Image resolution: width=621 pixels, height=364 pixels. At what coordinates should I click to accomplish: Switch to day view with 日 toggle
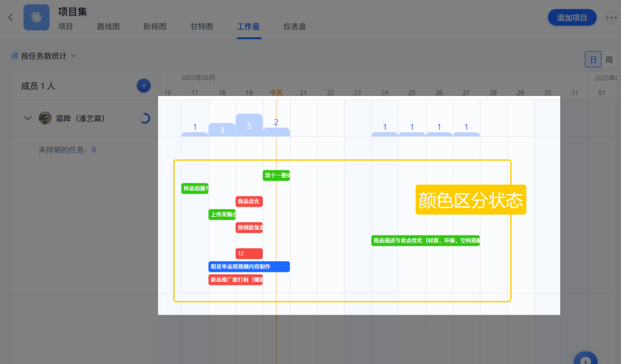click(593, 59)
